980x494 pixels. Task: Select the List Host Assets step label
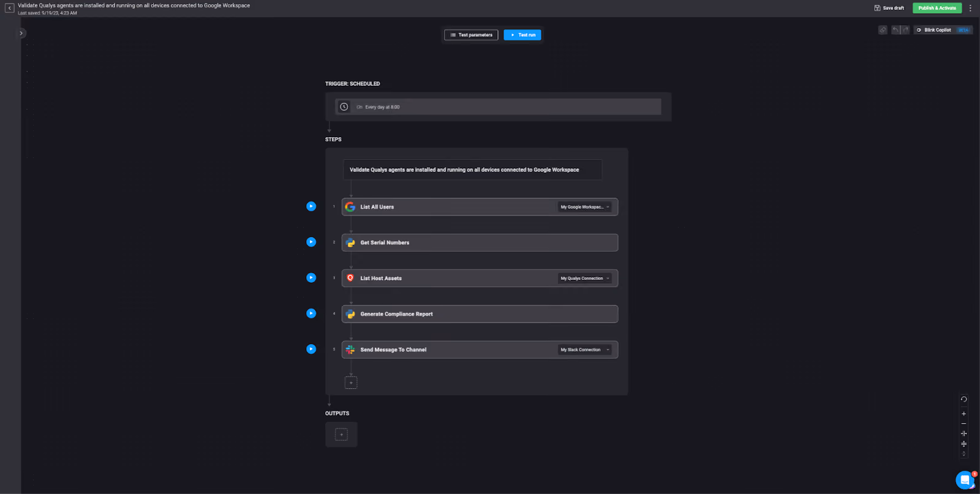[x=381, y=278]
